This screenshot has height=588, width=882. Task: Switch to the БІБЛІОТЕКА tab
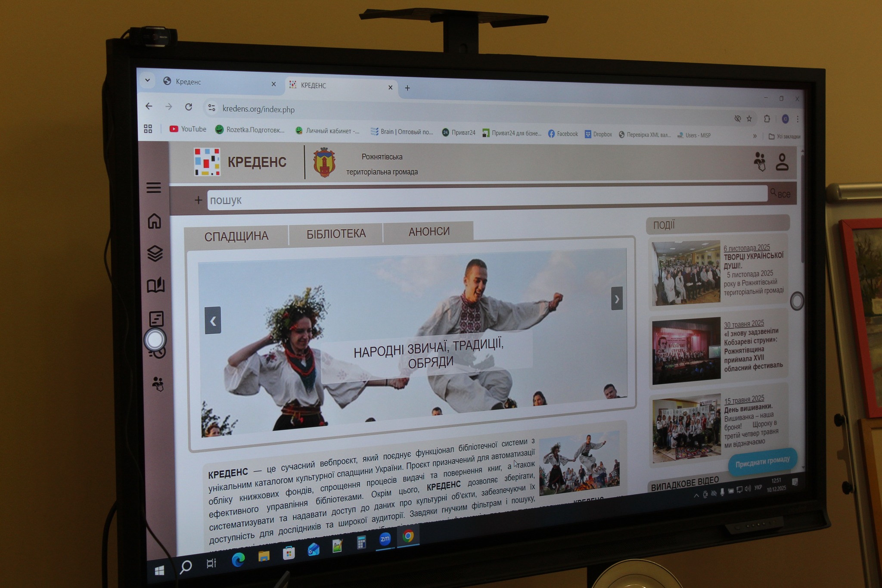(x=336, y=234)
